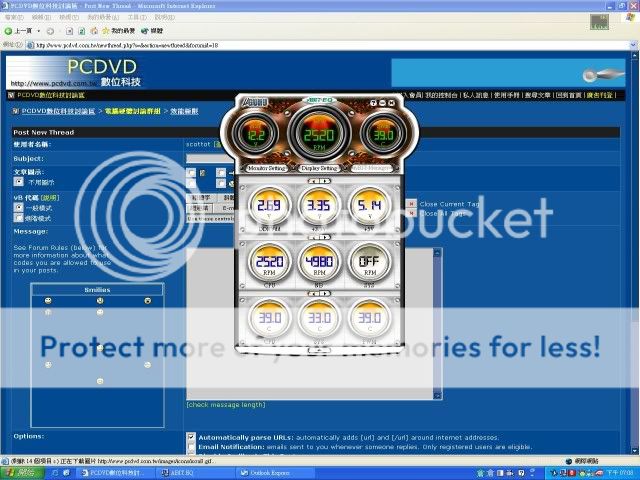Click the fan row page arrows

point(319,237)
